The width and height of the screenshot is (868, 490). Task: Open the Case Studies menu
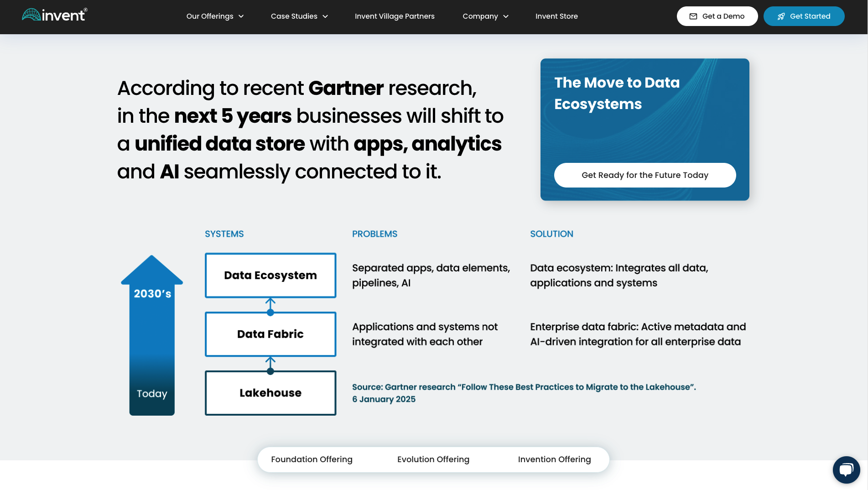point(299,16)
